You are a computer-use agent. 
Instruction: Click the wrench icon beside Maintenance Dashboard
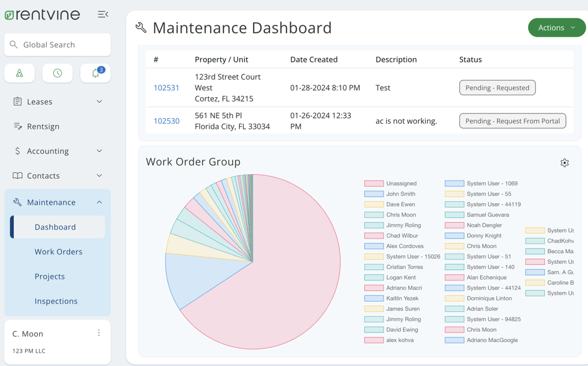[141, 27]
